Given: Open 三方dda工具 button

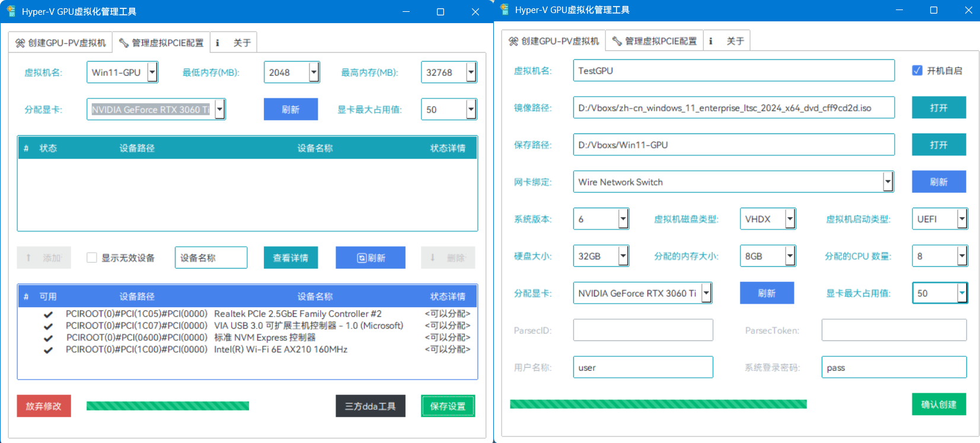Looking at the screenshot, I should (x=371, y=406).
